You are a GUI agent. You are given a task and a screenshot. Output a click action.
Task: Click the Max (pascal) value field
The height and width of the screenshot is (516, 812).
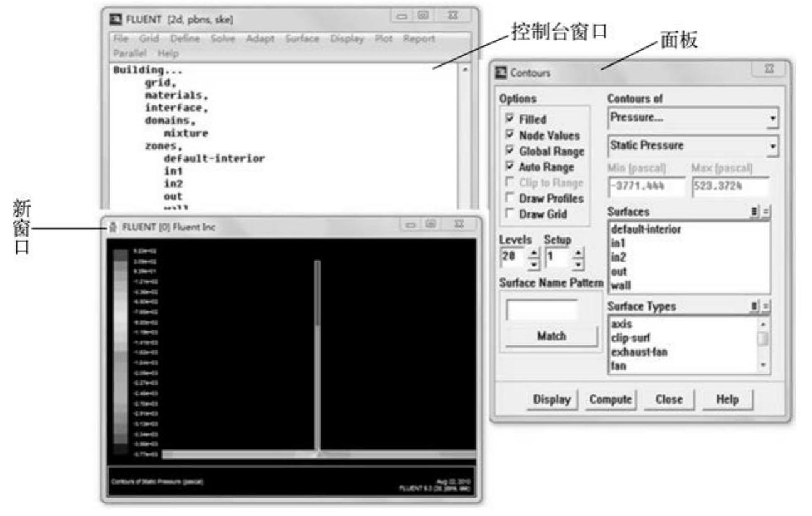click(729, 187)
